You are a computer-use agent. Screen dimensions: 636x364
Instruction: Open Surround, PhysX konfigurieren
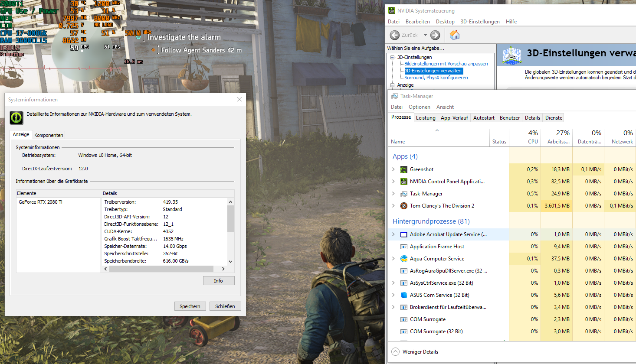(x=436, y=78)
